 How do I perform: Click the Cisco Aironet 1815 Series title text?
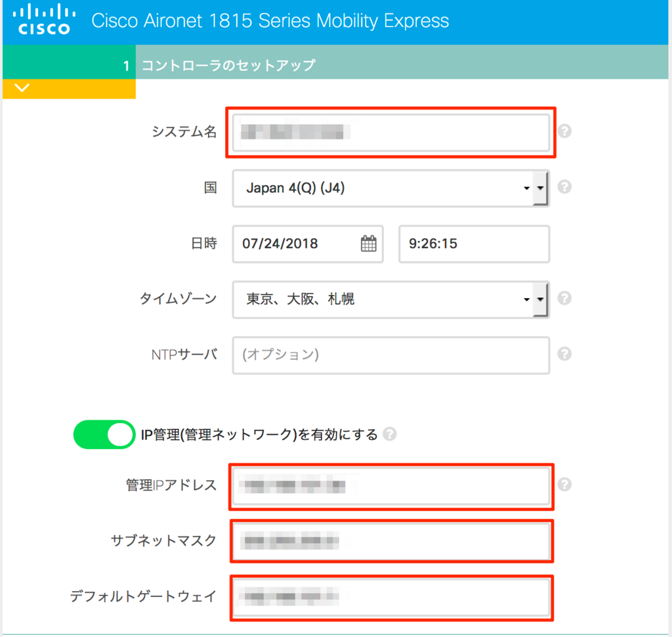pyautogui.click(x=270, y=20)
